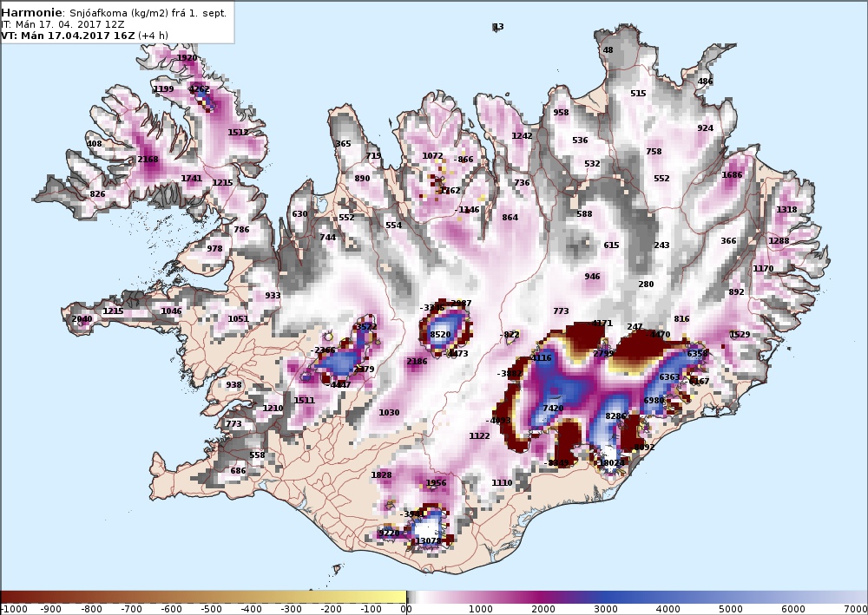Viewport: 868px width, 615px height.
Task: Click the 826 value label
Action: (x=97, y=193)
